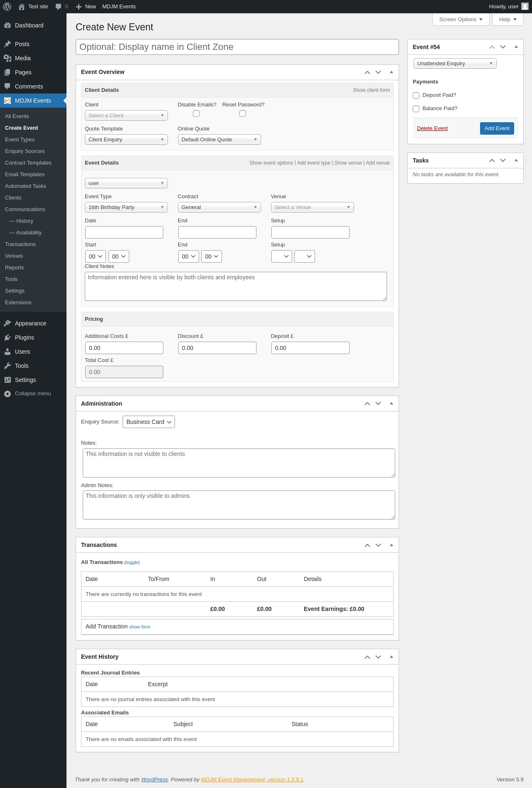
Task: Click the Delete Event link
Action: (x=432, y=128)
